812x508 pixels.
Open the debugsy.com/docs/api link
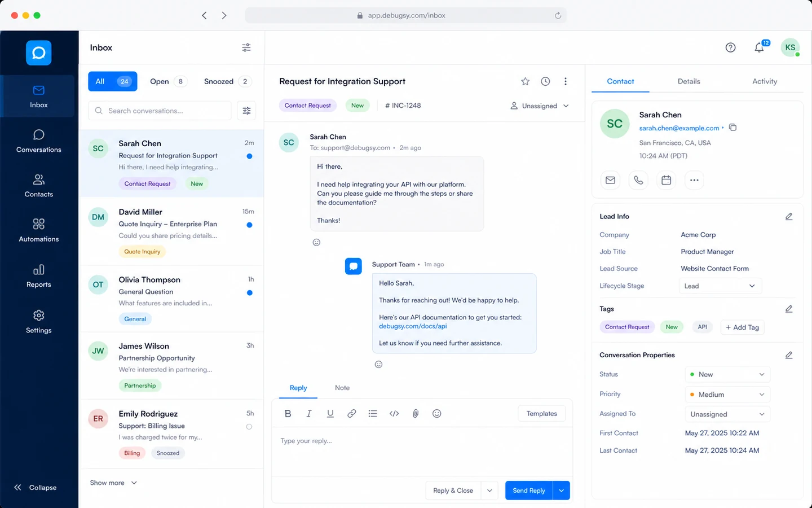tap(413, 326)
